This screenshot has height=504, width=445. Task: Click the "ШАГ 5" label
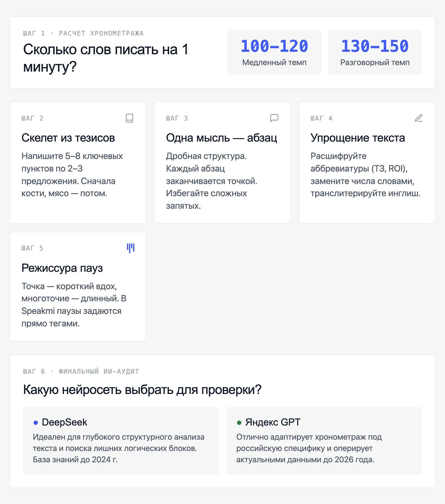point(32,248)
